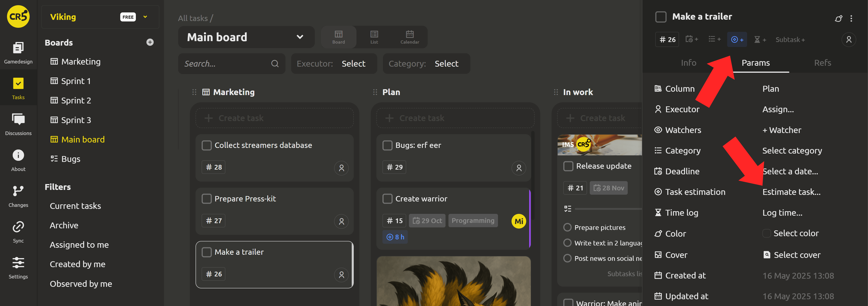The height and width of the screenshot is (306, 868).
Task: Add a new board with plus icon
Action: 150,42
